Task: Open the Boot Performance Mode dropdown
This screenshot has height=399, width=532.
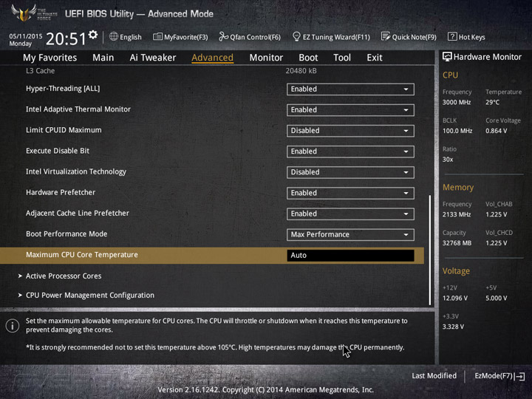Action: point(350,234)
